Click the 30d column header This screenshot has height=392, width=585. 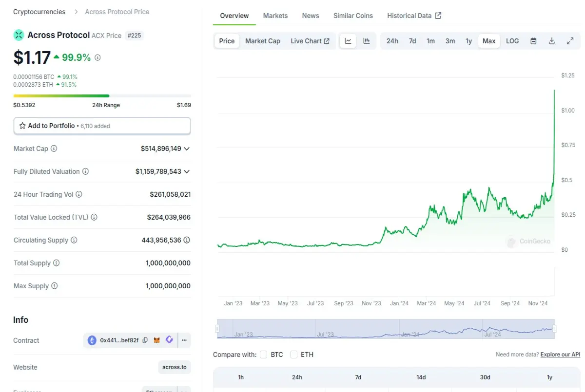pos(485,377)
